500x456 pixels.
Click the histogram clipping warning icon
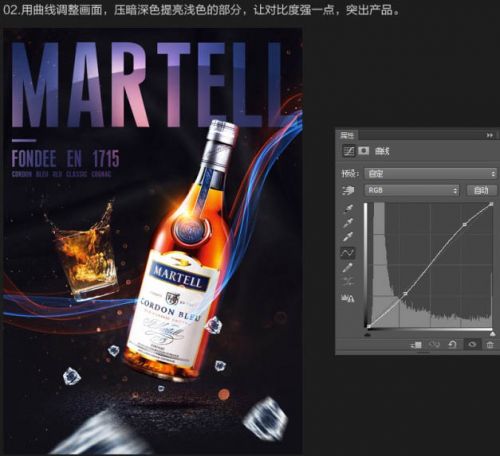[348, 299]
